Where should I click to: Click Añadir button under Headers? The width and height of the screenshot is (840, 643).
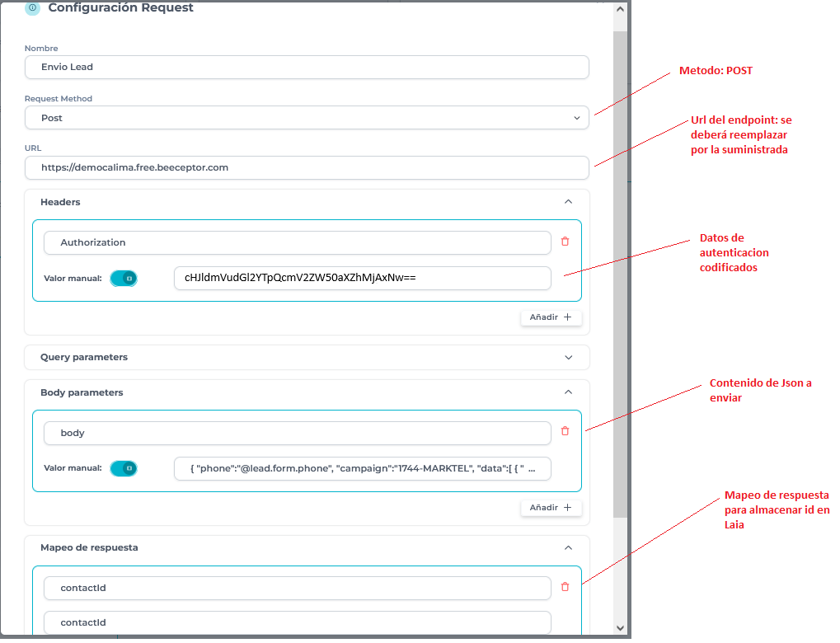[x=551, y=317]
